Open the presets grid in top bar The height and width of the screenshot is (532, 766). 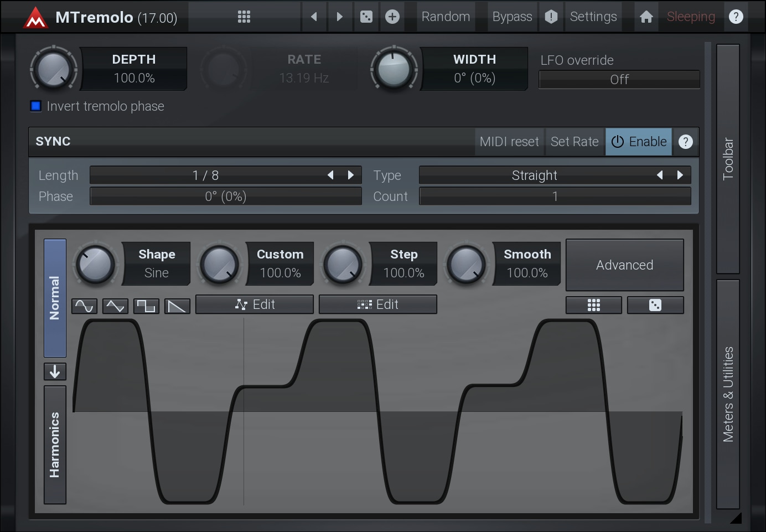tap(244, 17)
